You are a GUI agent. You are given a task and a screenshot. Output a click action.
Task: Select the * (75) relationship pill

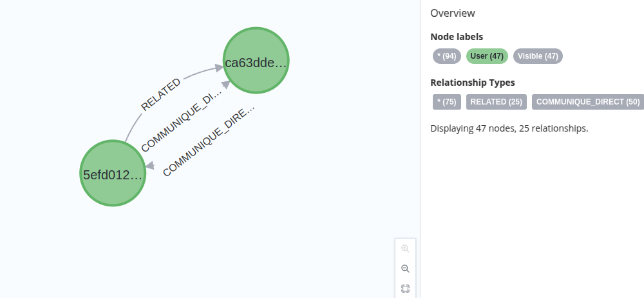coord(447,102)
